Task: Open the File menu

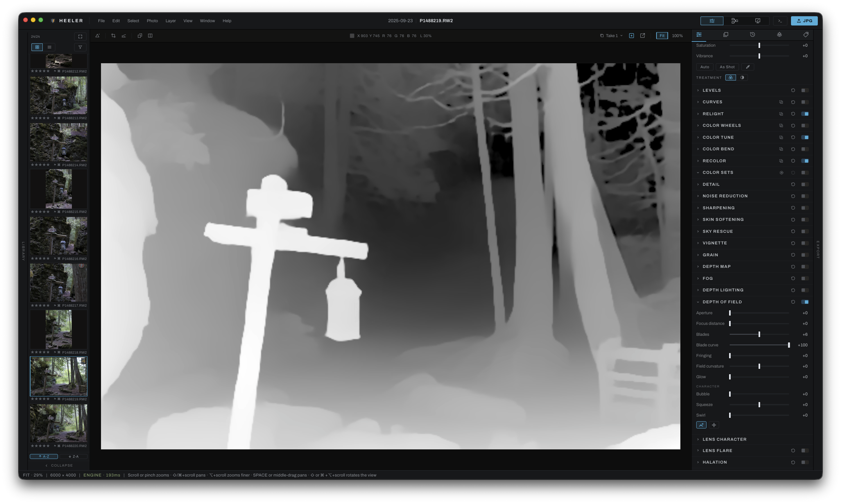Action: pos(101,21)
